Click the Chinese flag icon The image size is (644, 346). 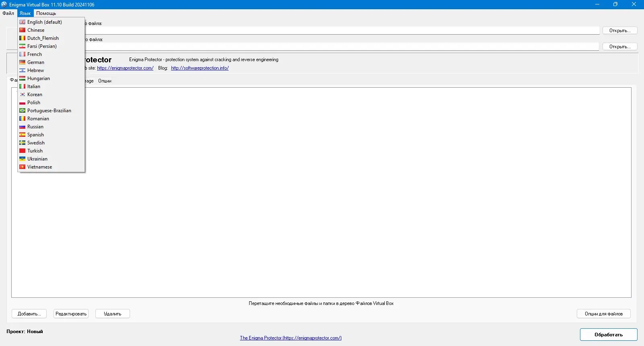[x=23, y=30]
